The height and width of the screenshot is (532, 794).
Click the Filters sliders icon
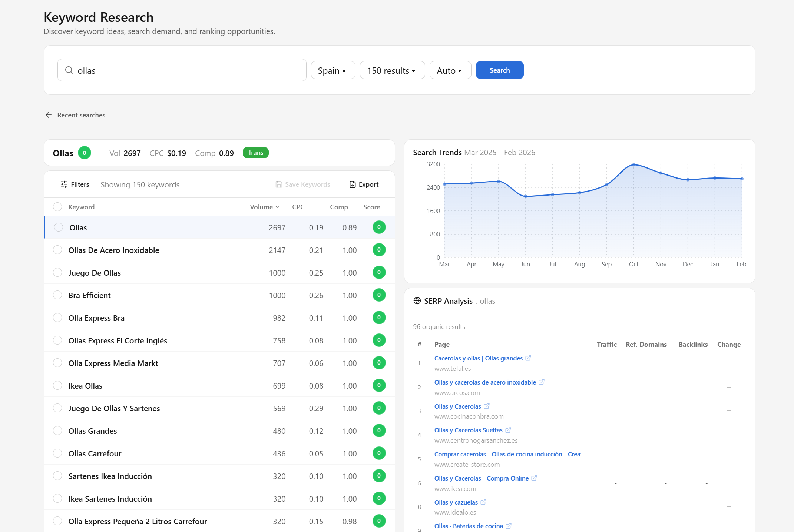pos(64,184)
